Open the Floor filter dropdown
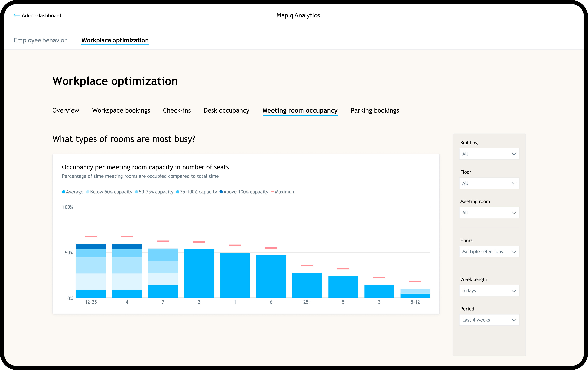This screenshot has width=588, height=370. (x=489, y=183)
